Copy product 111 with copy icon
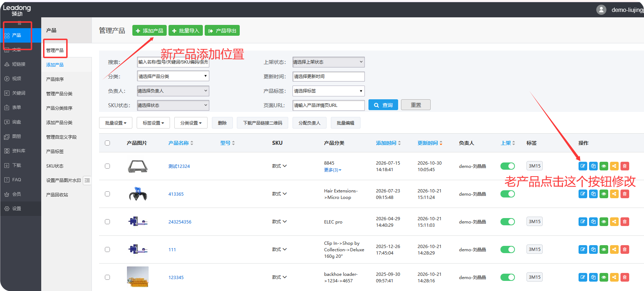 point(593,249)
